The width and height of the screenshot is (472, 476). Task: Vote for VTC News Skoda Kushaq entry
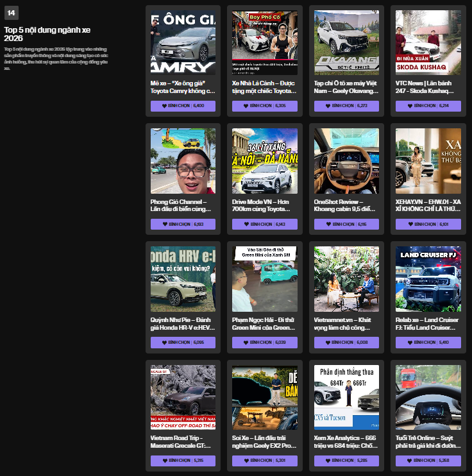tap(428, 106)
